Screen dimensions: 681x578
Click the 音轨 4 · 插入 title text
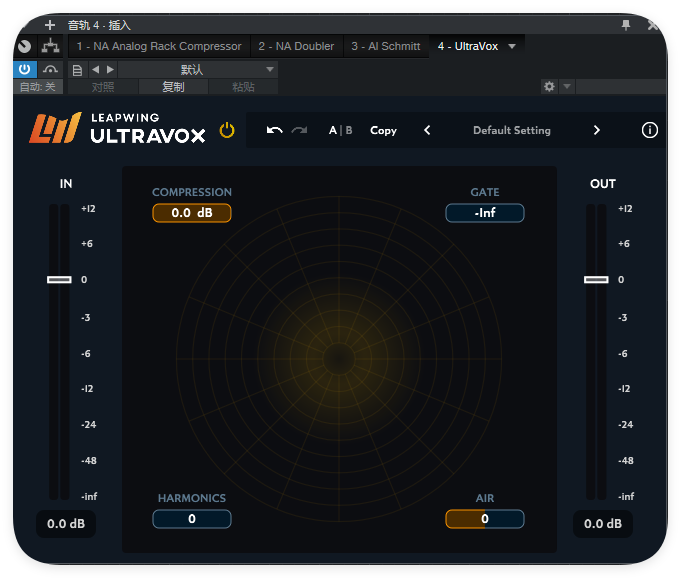pos(99,25)
